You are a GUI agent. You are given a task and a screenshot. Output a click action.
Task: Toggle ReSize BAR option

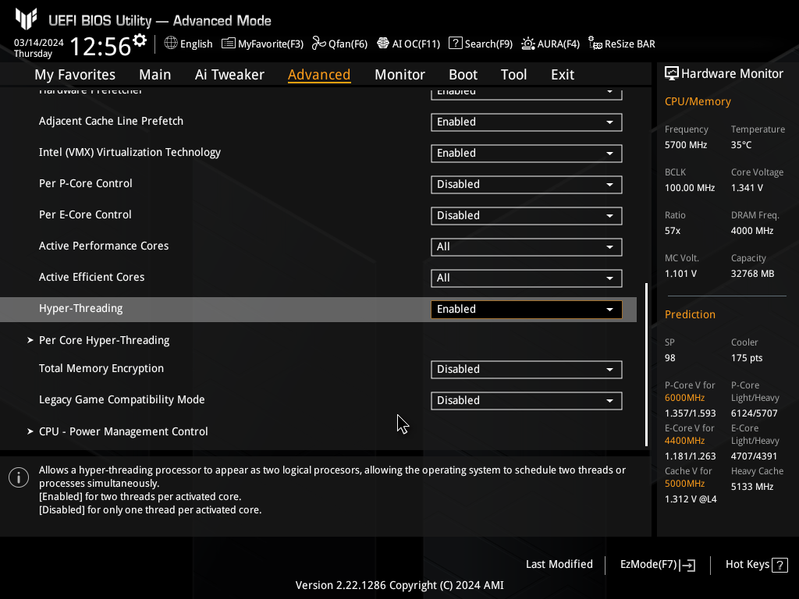click(622, 44)
